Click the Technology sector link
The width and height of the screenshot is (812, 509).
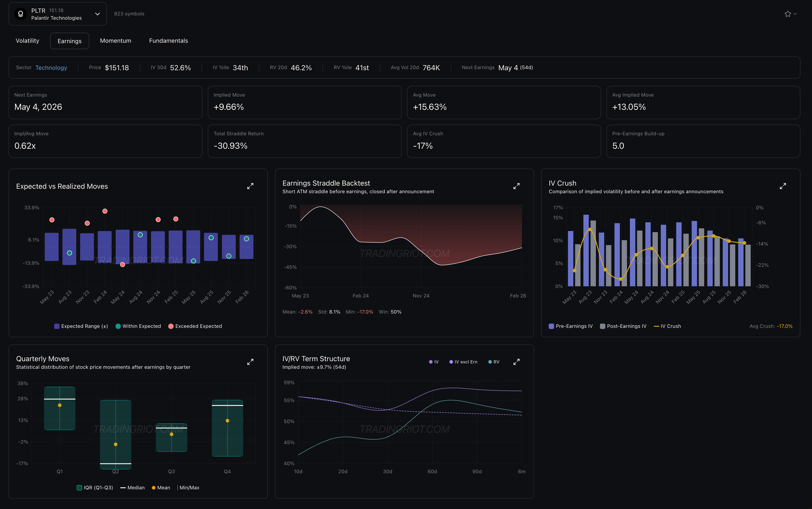coord(51,68)
